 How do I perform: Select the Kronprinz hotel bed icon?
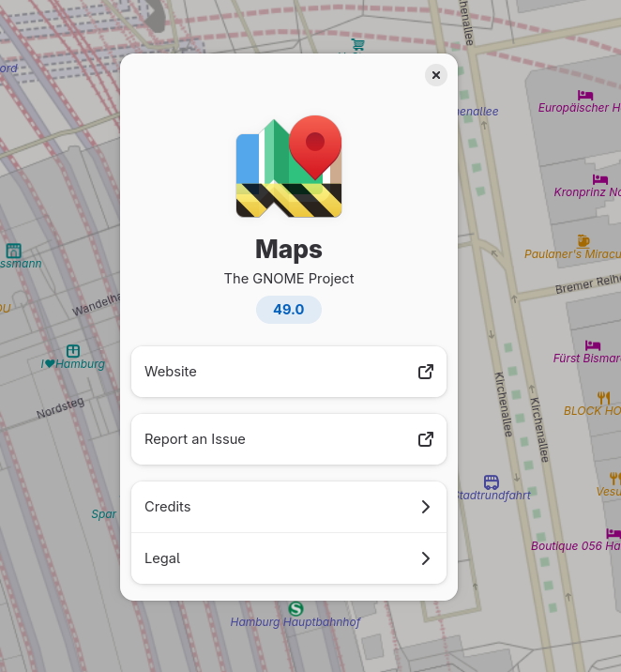point(600,178)
